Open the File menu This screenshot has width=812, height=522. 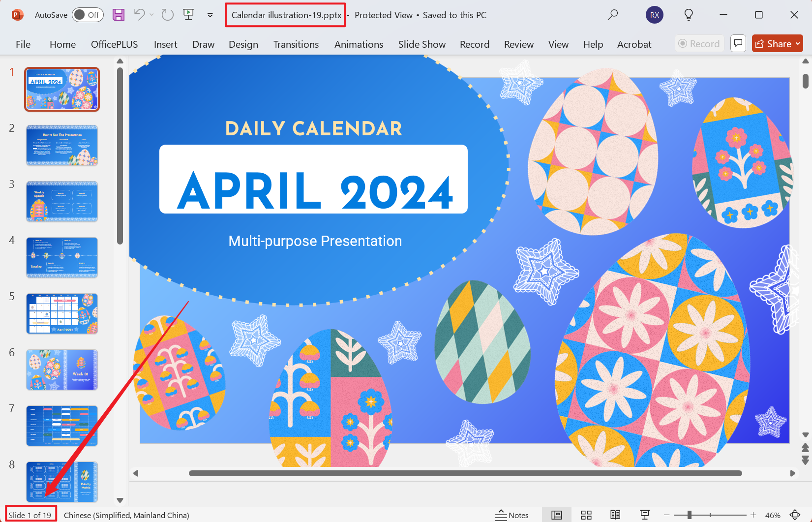pos(23,44)
